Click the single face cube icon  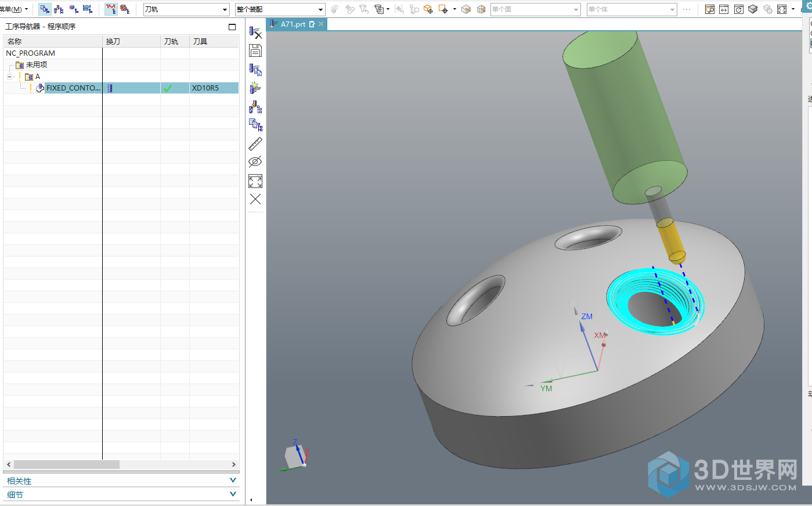pos(465,9)
